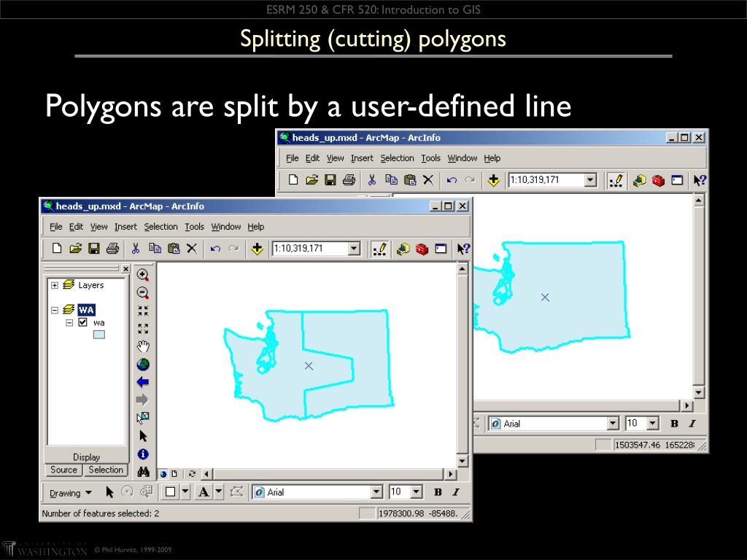Click What's This help icon in front window
This screenshot has width=747, height=560.
point(463,249)
